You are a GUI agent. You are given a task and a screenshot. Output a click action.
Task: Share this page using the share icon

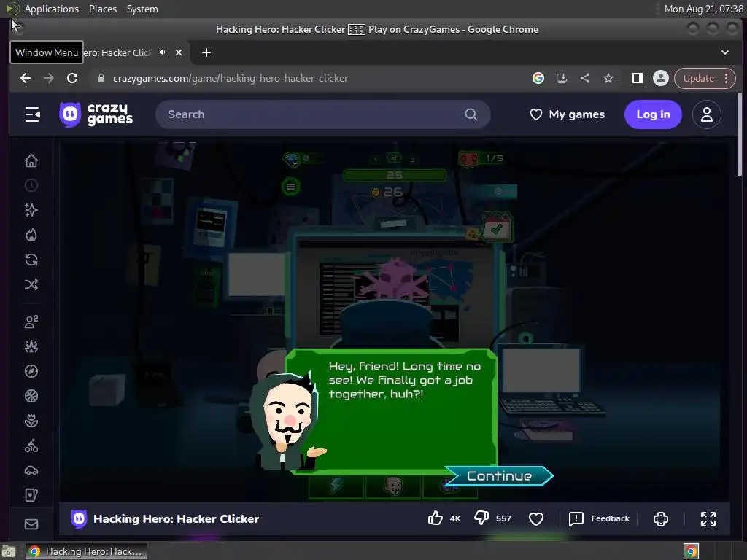(x=585, y=78)
